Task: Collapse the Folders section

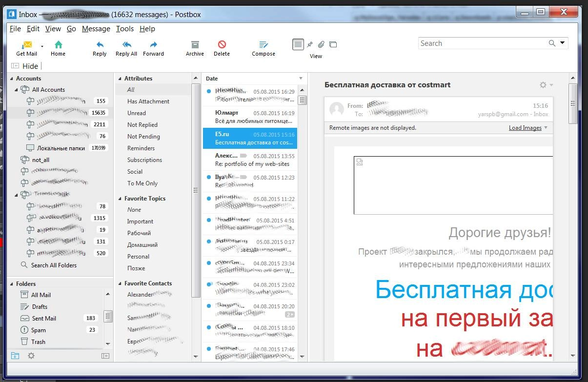Action: tap(11, 284)
